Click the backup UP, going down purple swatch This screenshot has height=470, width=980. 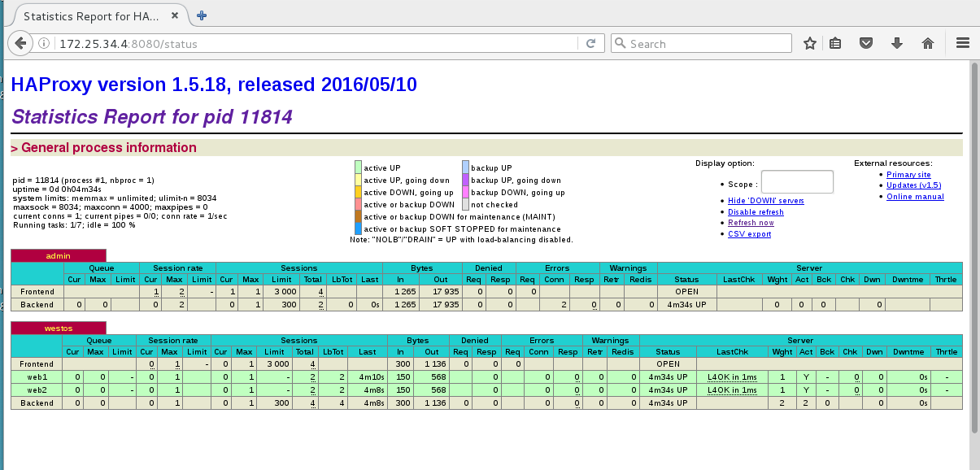tap(465, 180)
